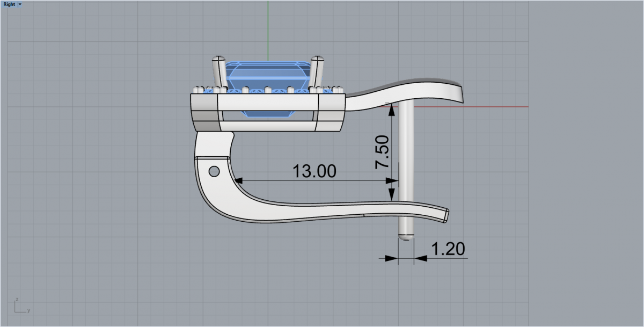Viewport: 644px width, 327px height.
Task: Click the Right viewport title label
Action: coord(9,4)
